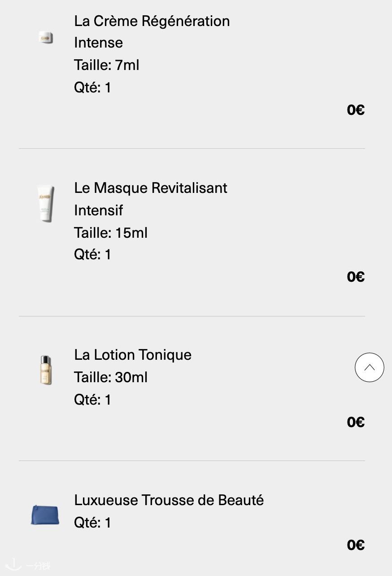Click the blue Trousse de Beauté pouch image
Image resolution: width=392 pixels, height=576 pixels.
coord(45,515)
